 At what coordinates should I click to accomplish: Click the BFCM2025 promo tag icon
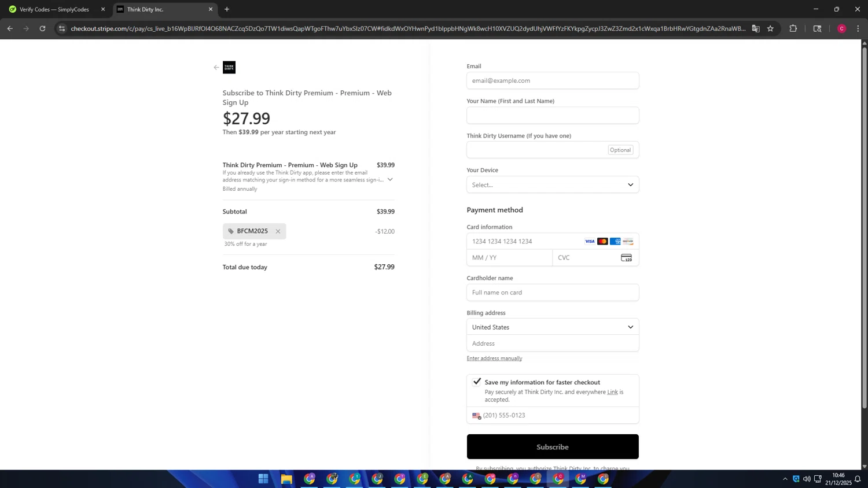pyautogui.click(x=231, y=231)
